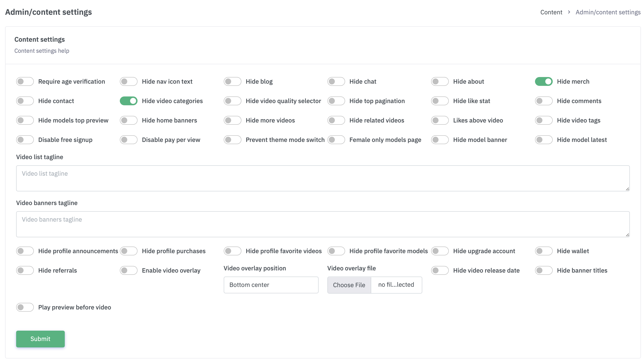644x360 pixels.
Task: Toggle Hide wallet on
Action: pyautogui.click(x=543, y=251)
